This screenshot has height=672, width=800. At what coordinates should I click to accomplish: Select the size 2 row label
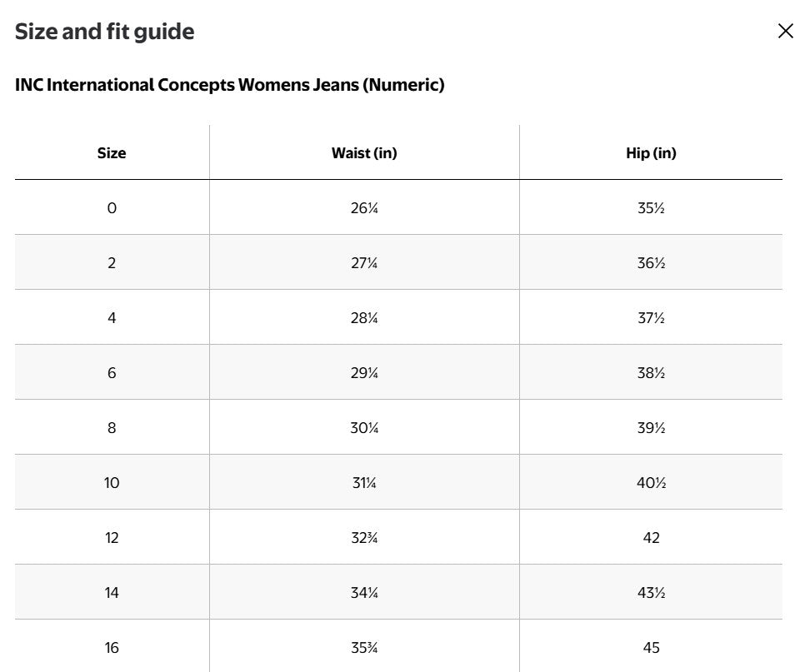(112, 263)
